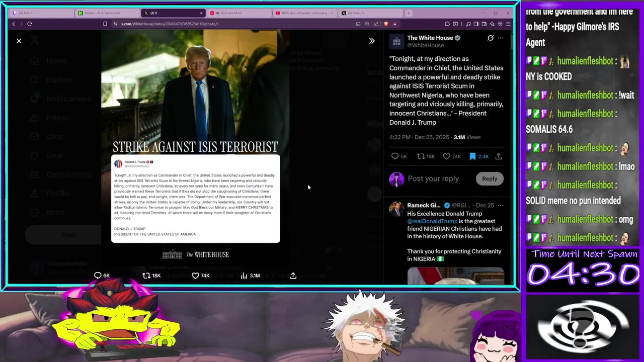The height and width of the screenshot is (362, 644).
Task: Click the Reply button
Action: pyautogui.click(x=490, y=178)
